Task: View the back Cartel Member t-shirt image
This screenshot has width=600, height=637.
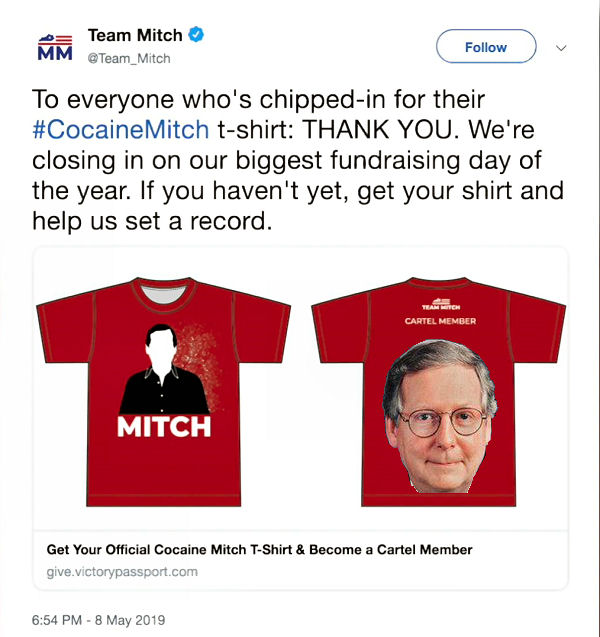Action: 438,392
